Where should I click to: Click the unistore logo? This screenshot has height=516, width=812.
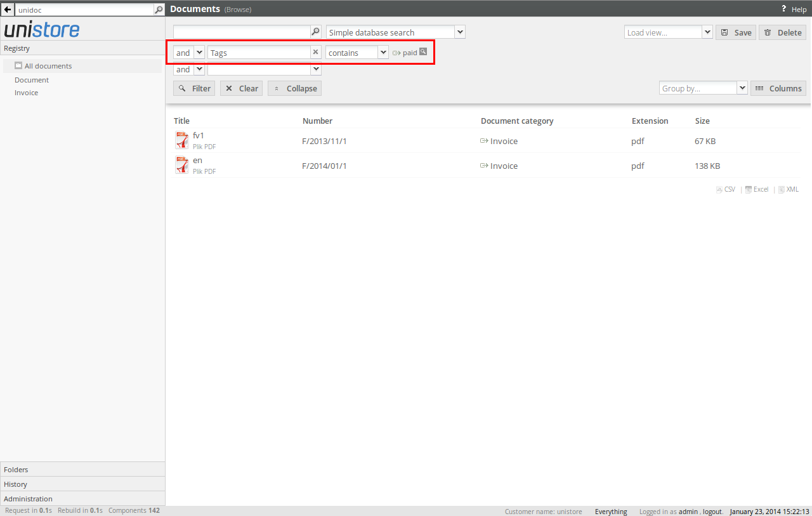tap(42, 30)
